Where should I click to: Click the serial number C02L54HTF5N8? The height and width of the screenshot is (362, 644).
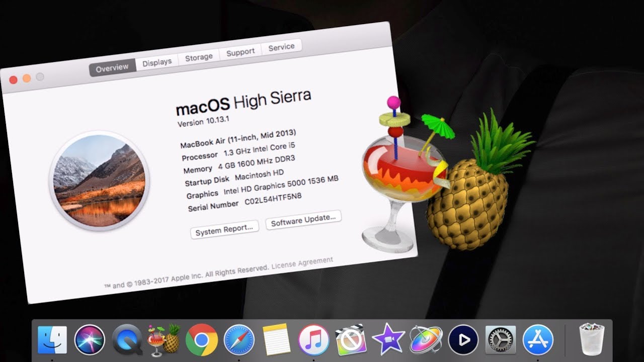(x=273, y=199)
